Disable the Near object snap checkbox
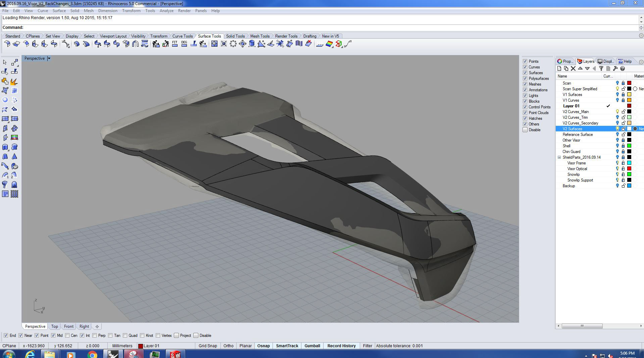 [21, 336]
